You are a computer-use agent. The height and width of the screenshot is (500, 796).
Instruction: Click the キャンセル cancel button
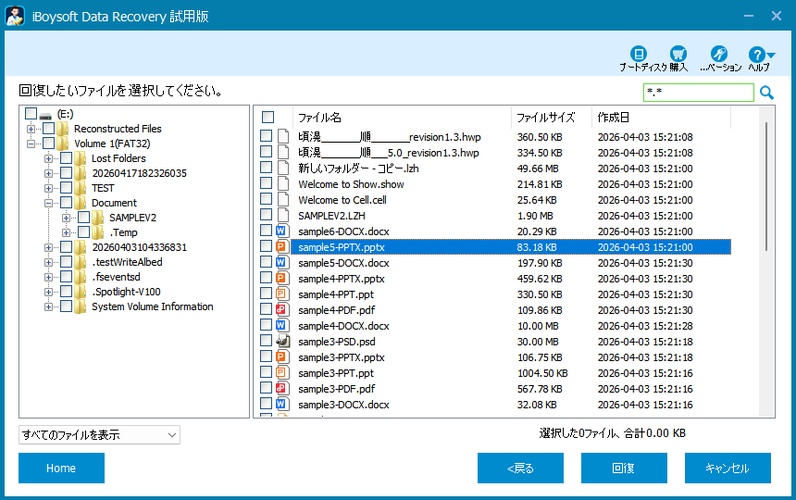pyautogui.click(x=727, y=468)
